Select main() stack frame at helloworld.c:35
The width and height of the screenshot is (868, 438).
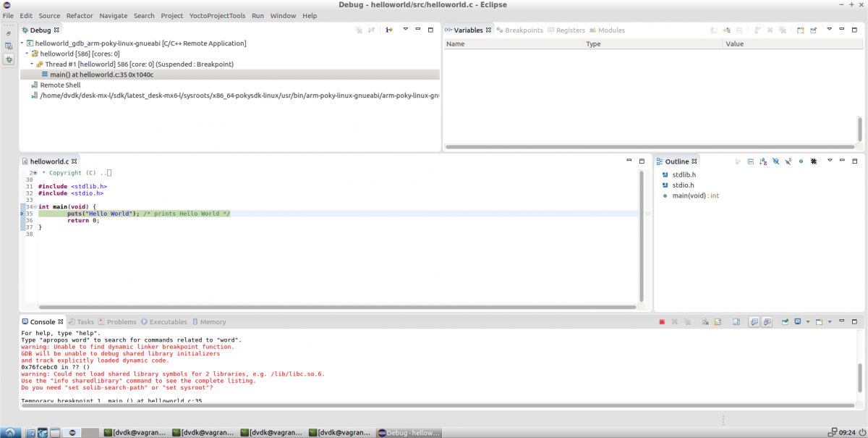coord(101,75)
